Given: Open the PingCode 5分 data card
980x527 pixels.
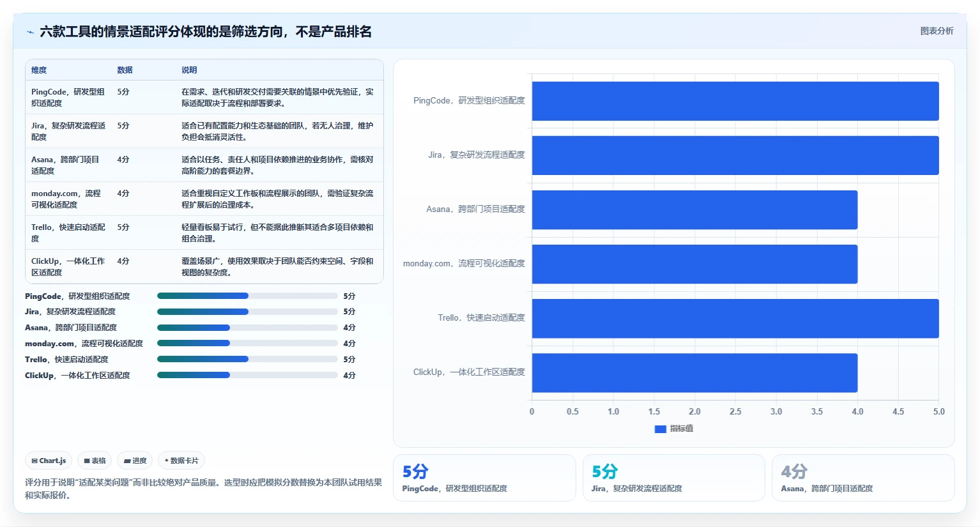Looking at the screenshot, I should [x=484, y=478].
